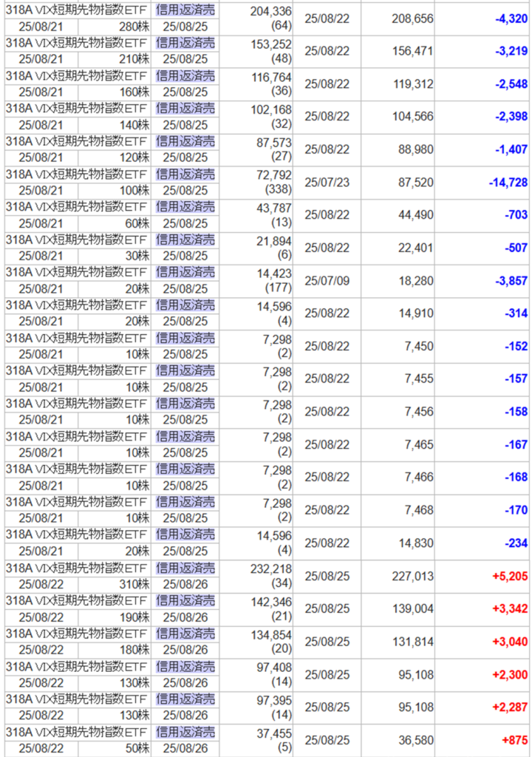Click the loss value -4,320
Viewport: 532px width, 757px height.
511,20
